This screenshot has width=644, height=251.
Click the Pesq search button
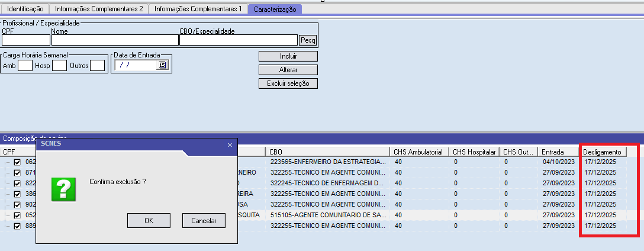[x=308, y=40]
